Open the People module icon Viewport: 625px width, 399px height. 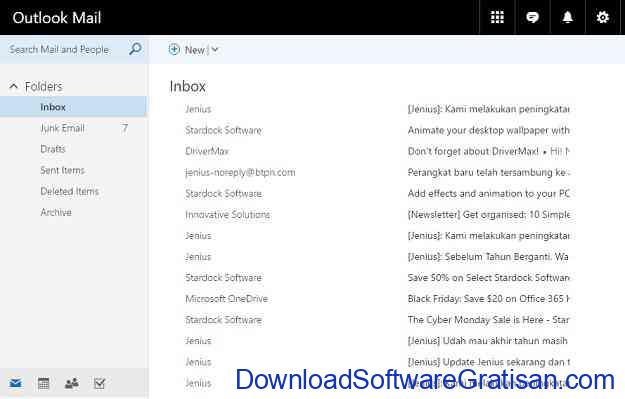click(72, 383)
